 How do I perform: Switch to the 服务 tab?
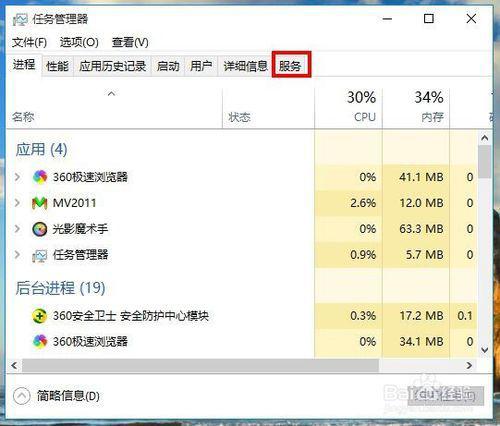[290, 66]
